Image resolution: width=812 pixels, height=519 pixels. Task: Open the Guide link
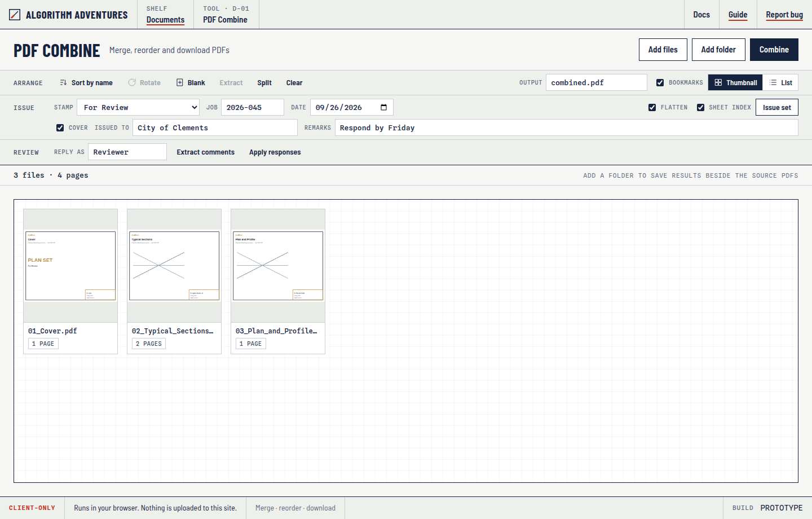(x=738, y=15)
